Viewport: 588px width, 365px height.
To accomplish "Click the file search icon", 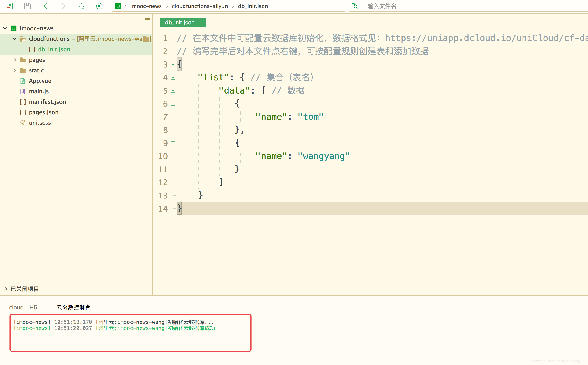I will point(354,6).
